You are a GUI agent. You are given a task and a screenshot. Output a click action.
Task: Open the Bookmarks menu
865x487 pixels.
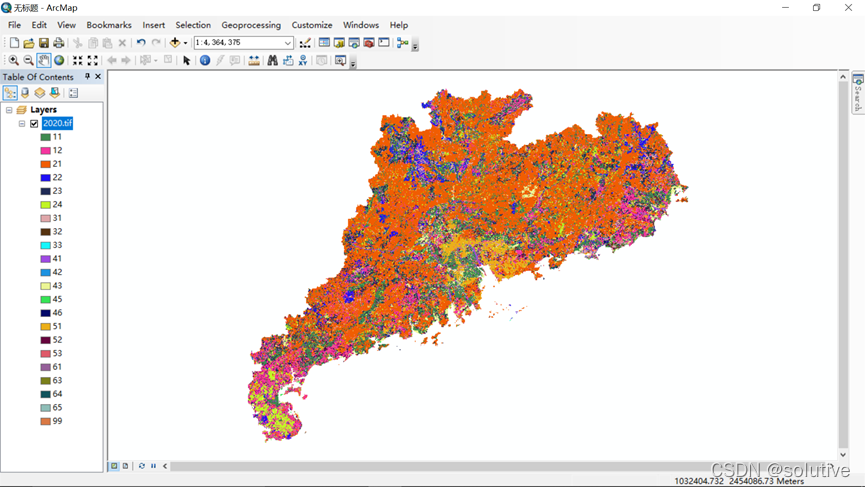click(x=108, y=25)
